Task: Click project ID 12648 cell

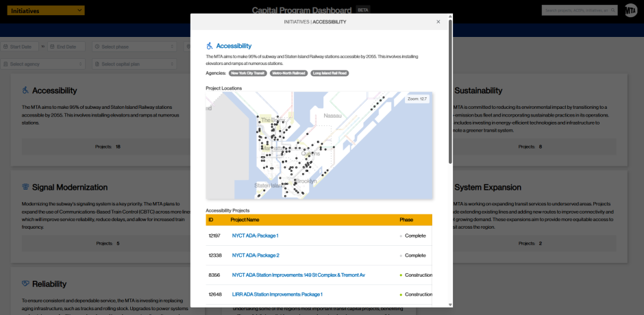Action: point(215,294)
